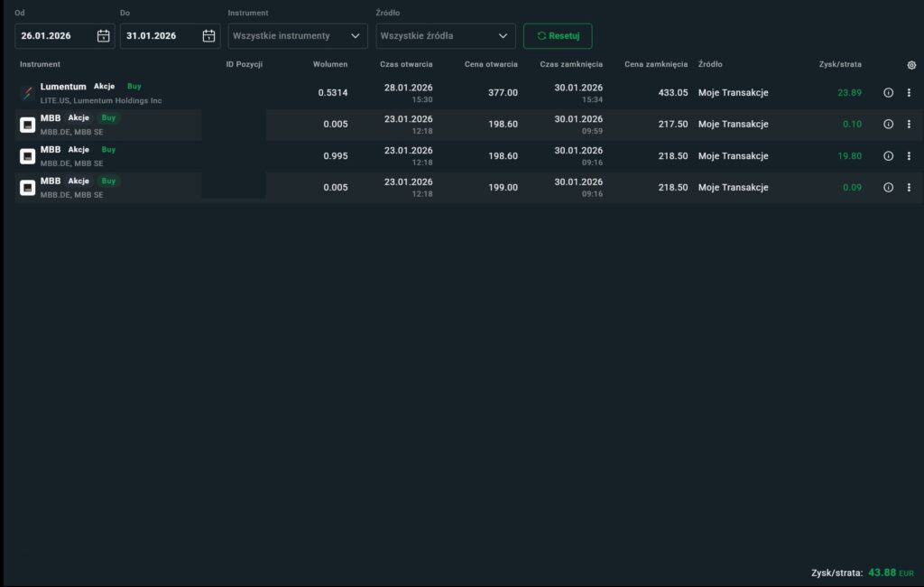Click info icon for the Lumentum position

point(888,93)
